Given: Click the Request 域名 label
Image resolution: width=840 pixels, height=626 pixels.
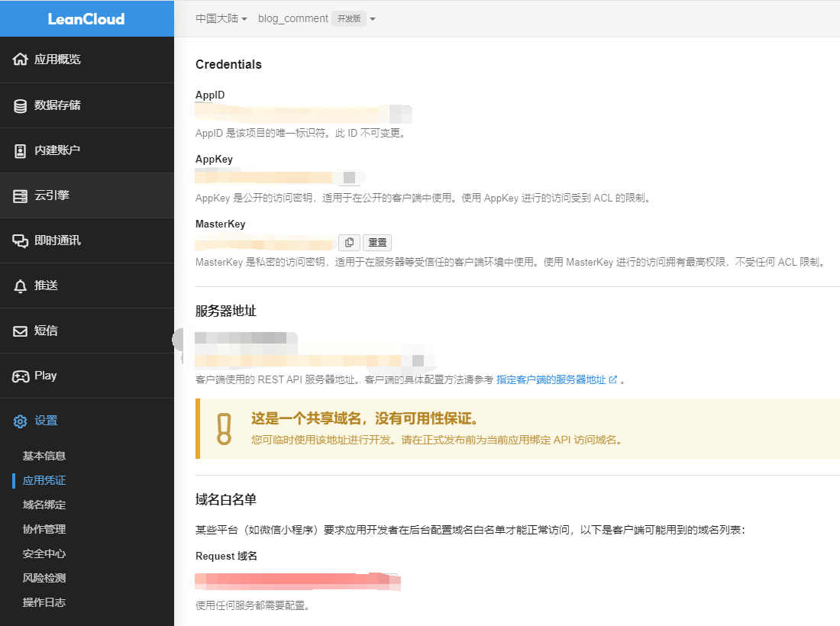Looking at the screenshot, I should point(226,556).
